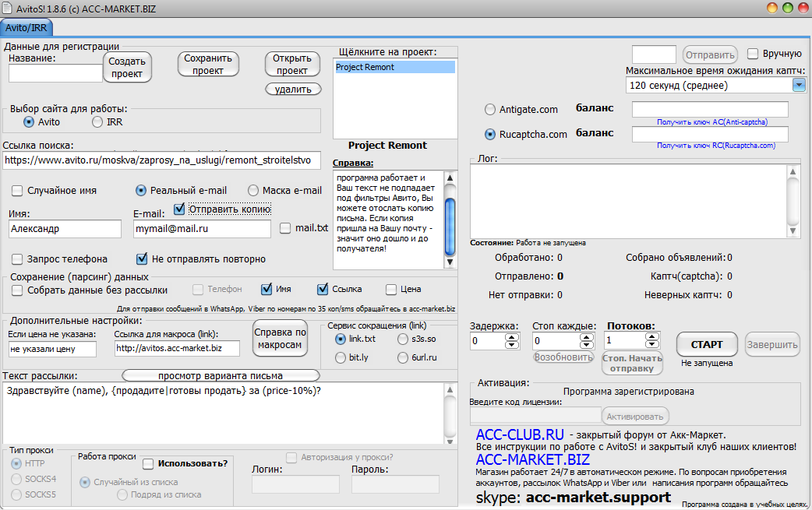The width and height of the screenshot is (812, 510).
Task: Click inside the Лог output area
Action: point(629,201)
